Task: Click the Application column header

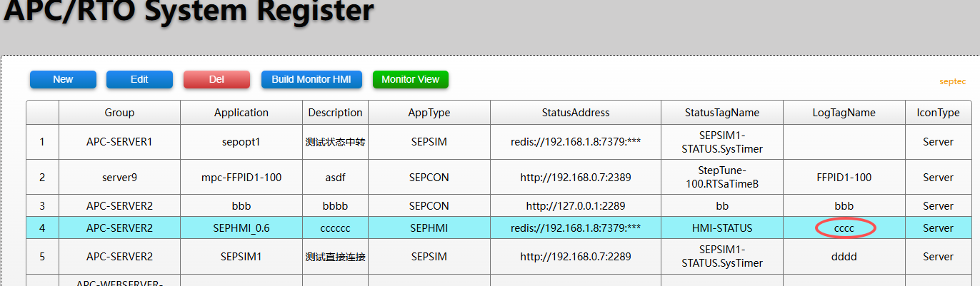Action: coord(241,113)
